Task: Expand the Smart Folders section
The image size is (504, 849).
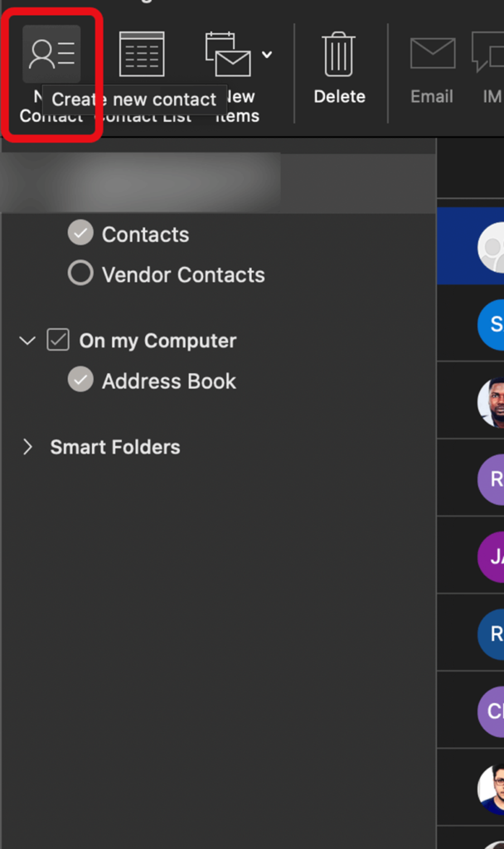Action: (x=27, y=447)
